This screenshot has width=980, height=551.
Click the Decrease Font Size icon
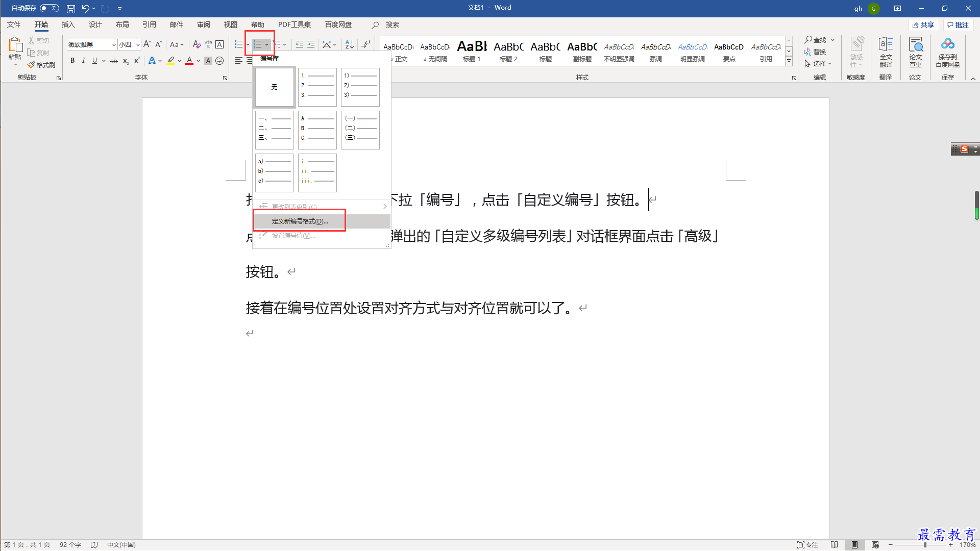coord(158,44)
